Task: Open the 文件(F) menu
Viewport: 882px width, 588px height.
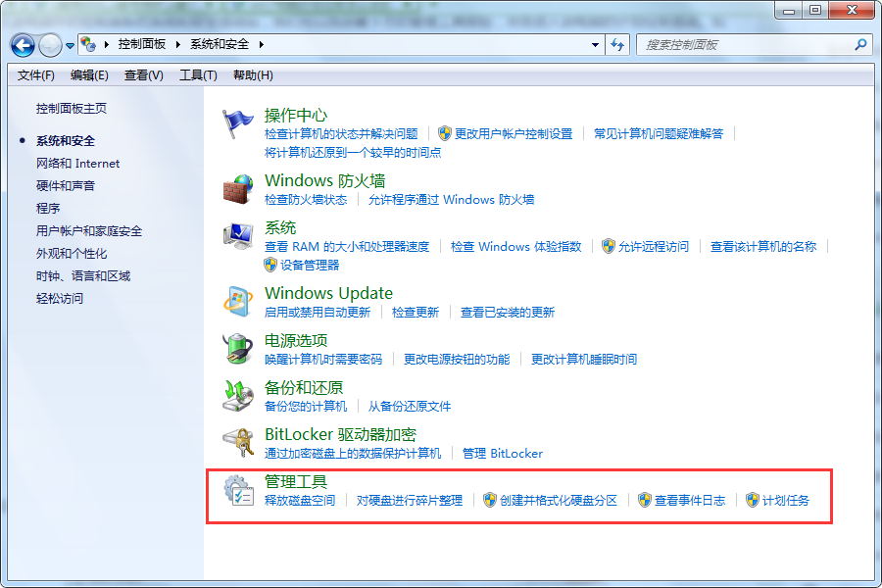Action: 36,75
